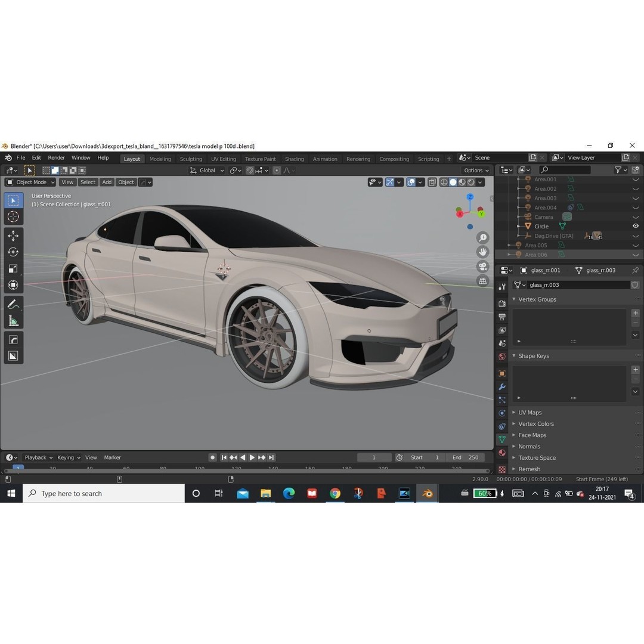Select the Rotate tool
Screen dimensions: 644x644
click(x=13, y=252)
